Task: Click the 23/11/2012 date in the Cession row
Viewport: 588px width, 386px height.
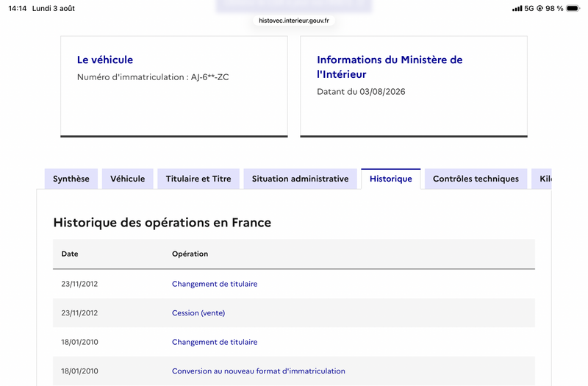Action: pyautogui.click(x=79, y=313)
